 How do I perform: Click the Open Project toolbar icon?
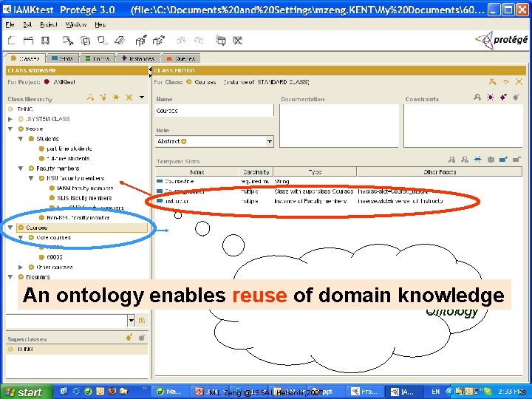pyautogui.click(x=28, y=41)
